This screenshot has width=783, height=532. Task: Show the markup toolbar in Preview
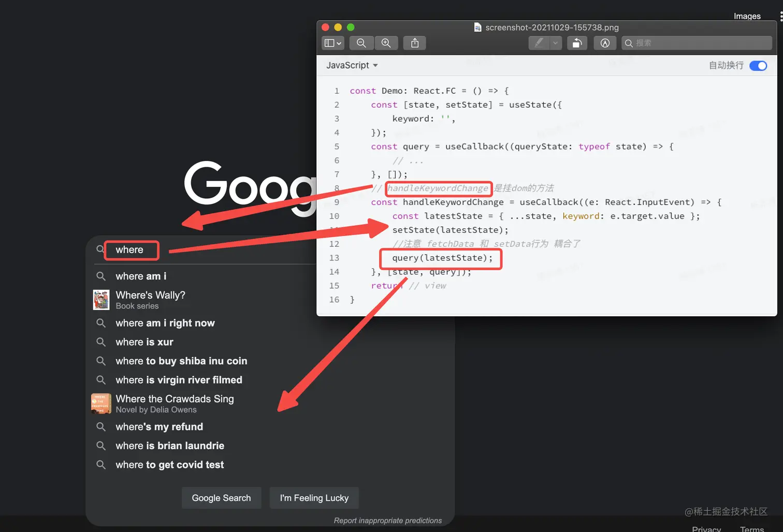(605, 43)
